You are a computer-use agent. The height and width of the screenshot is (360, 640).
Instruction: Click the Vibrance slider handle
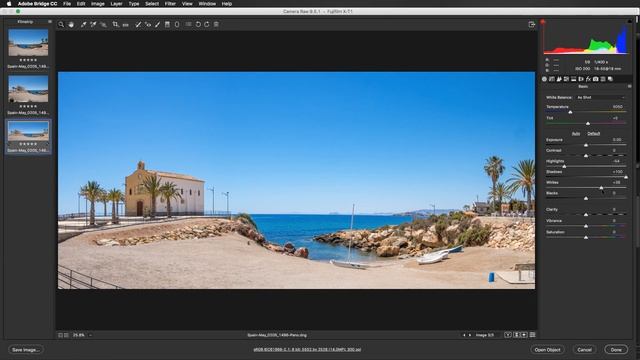(x=586, y=226)
